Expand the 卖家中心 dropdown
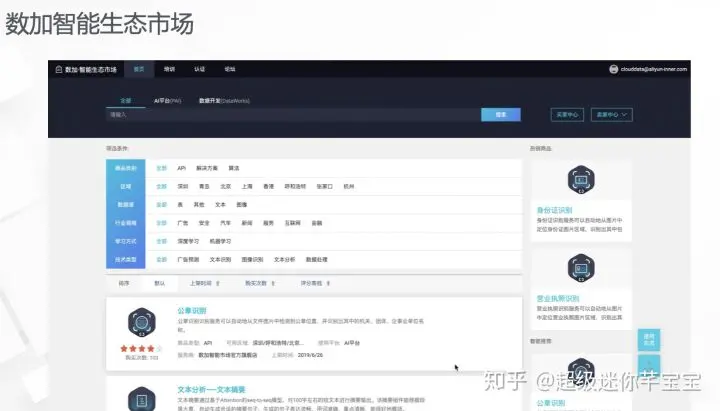The height and width of the screenshot is (411, 720). [612, 115]
